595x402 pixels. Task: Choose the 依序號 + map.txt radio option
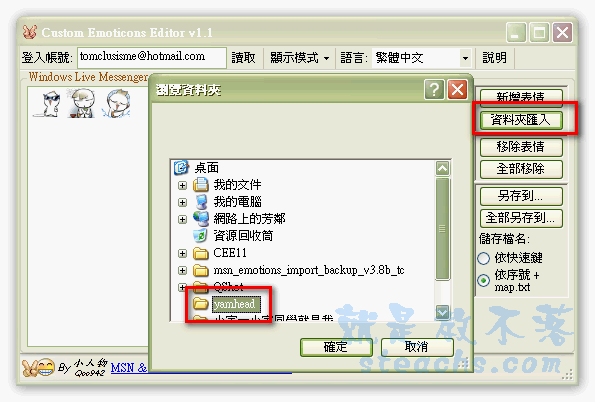tap(483, 281)
